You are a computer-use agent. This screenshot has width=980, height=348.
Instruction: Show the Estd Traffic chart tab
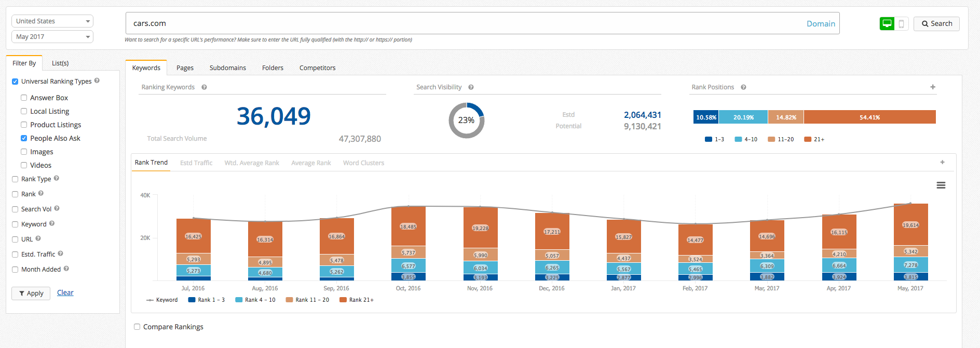tap(196, 163)
